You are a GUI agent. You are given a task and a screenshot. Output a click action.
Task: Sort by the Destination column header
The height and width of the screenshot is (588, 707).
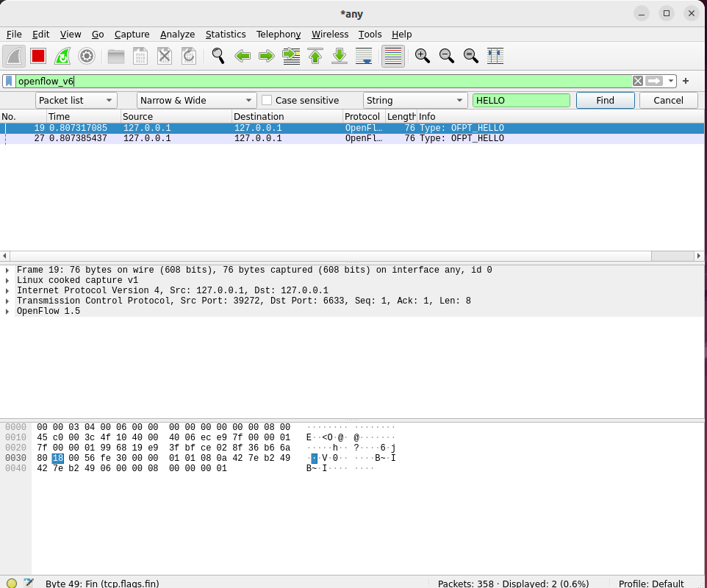[287, 117]
